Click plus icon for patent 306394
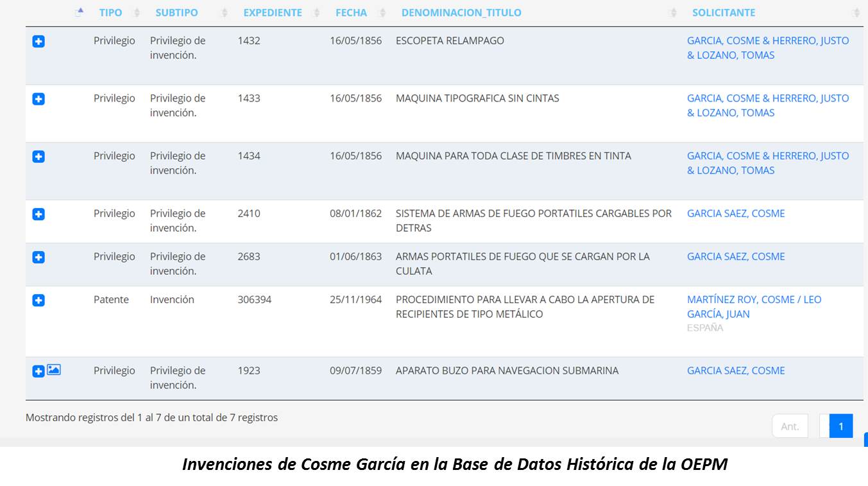 [38, 300]
